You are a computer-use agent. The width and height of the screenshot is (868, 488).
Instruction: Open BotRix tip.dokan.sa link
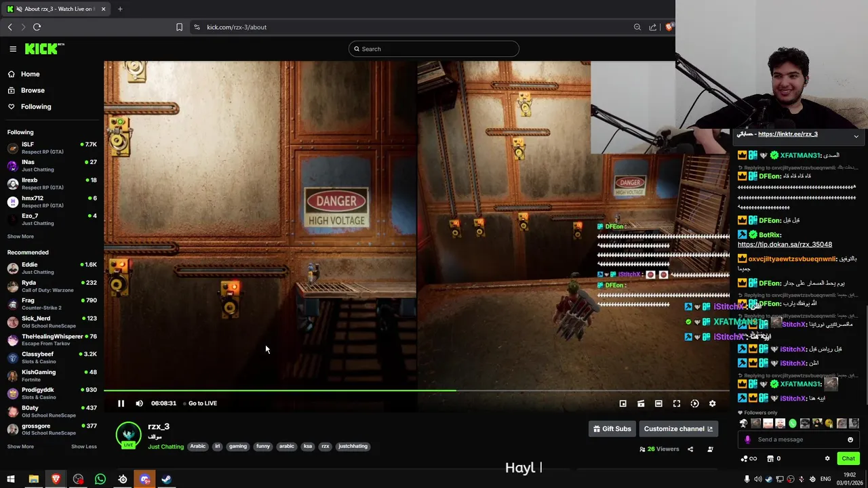pos(785,245)
